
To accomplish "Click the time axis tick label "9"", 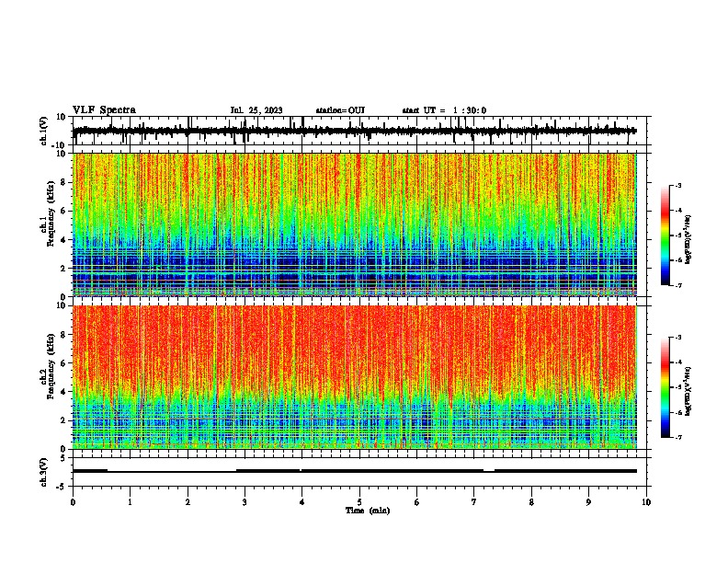I will point(588,502).
